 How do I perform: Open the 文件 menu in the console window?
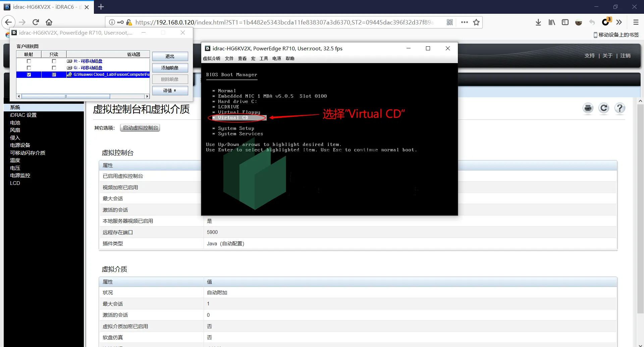[229, 58]
